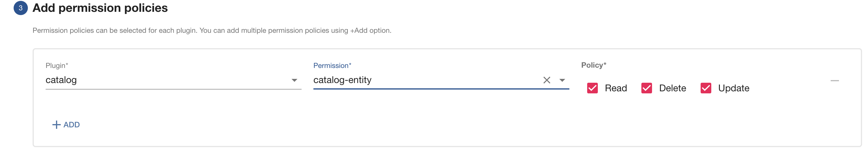
Task: Uncheck the Read policy checkbox
Action: [592, 88]
